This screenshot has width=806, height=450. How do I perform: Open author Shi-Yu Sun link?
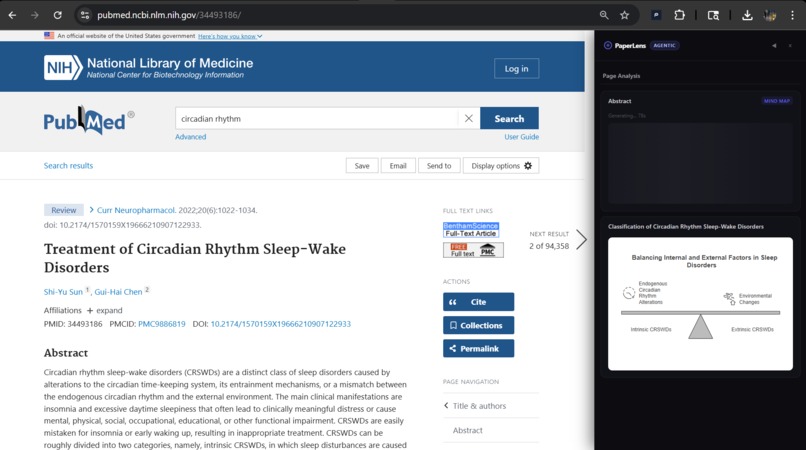63,292
